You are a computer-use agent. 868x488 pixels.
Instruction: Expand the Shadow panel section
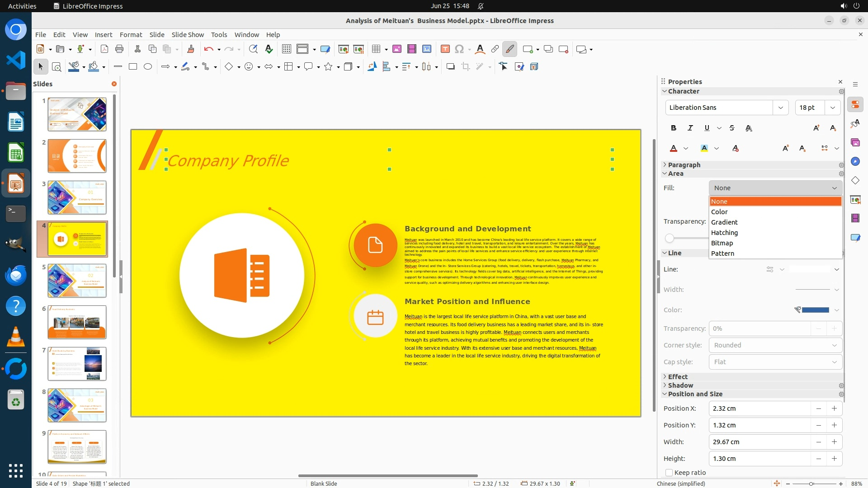coord(680,385)
